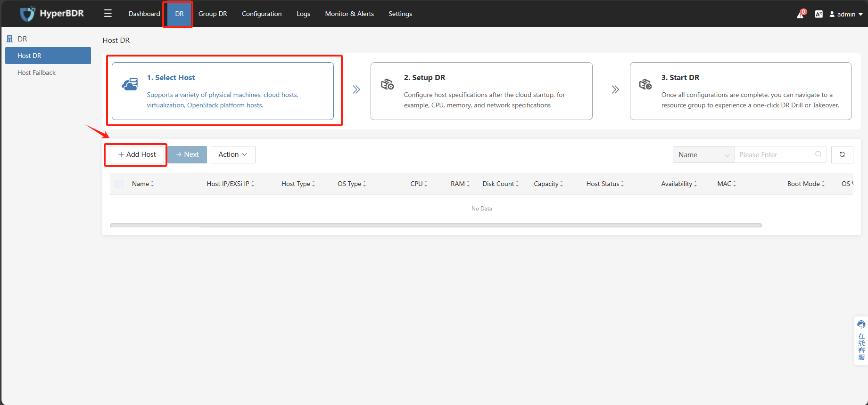Sort by Host Type column arrows
The image size is (868, 405).
(x=314, y=184)
